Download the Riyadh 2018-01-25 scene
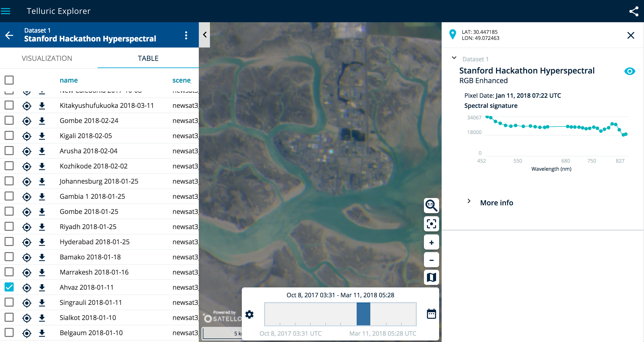 [42, 227]
